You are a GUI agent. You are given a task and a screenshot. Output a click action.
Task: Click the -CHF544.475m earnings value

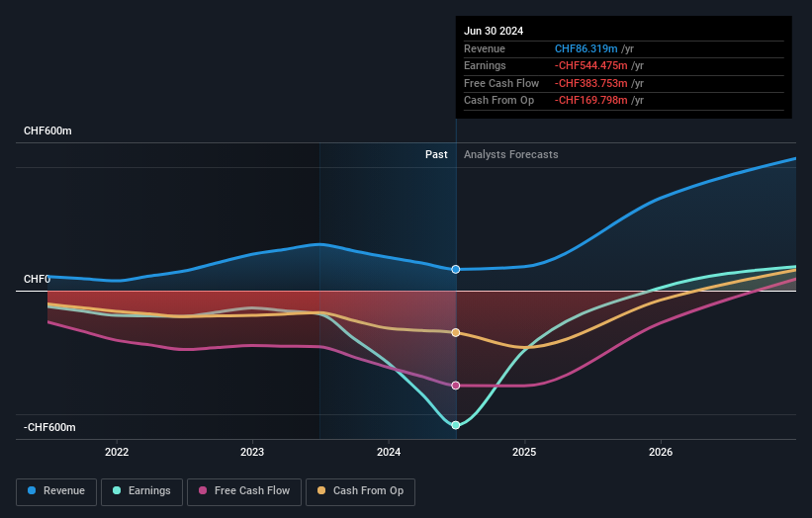pos(590,65)
